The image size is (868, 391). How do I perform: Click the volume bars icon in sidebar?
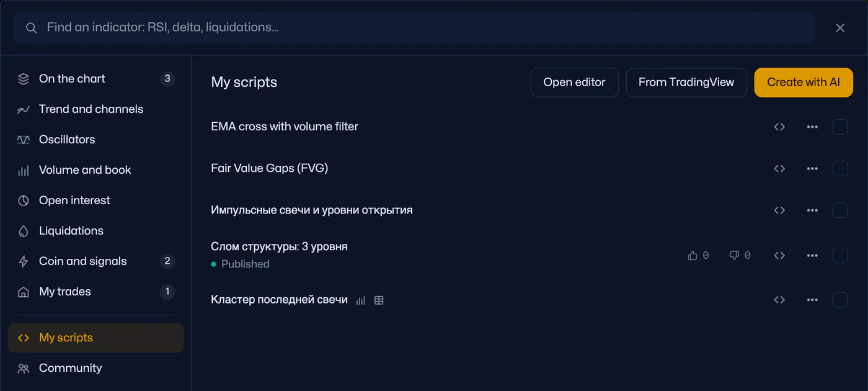[x=24, y=170]
